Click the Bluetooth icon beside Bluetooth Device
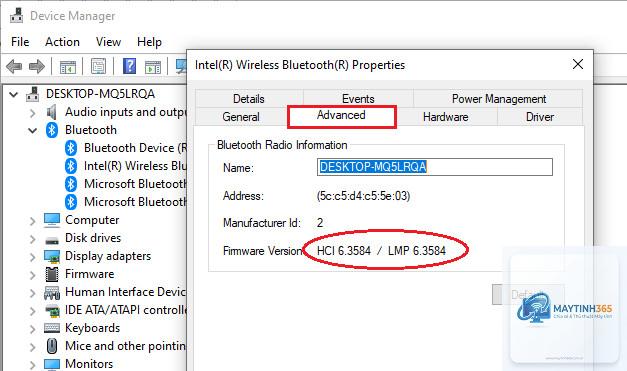 pyautogui.click(x=71, y=148)
